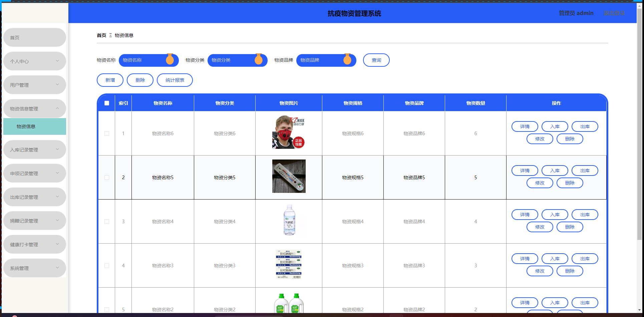The image size is (644, 317).
Task: Open the 统计报表 report
Action: [x=175, y=80]
